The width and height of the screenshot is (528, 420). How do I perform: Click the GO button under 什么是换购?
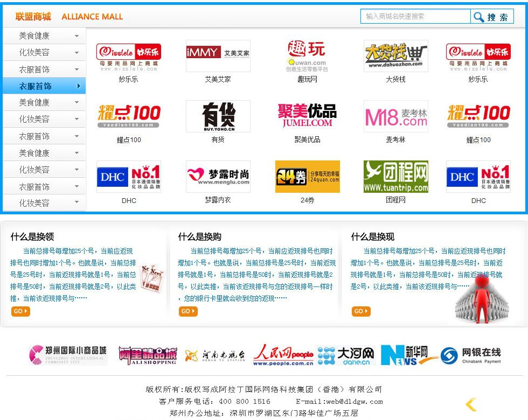click(x=188, y=311)
